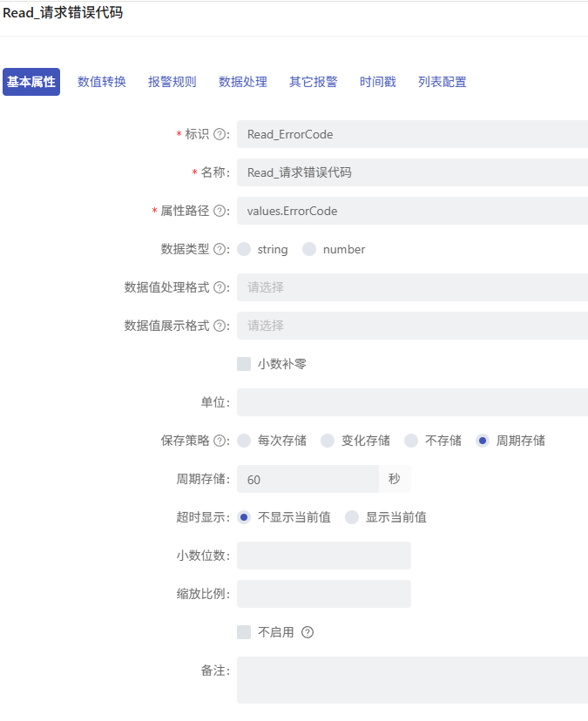Switch to 基本属性 tab
Viewport: 588px width, 721px height.
click(31, 82)
